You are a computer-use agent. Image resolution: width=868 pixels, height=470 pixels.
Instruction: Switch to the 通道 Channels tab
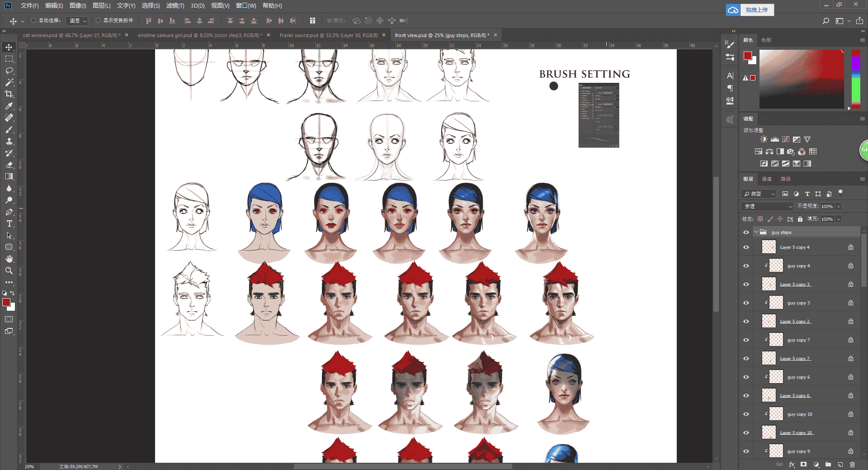coord(767,179)
